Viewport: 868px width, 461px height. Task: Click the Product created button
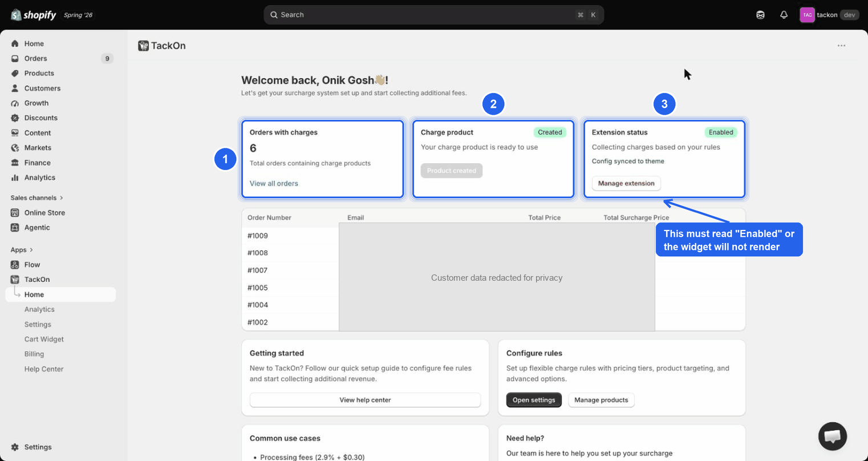(452, 171)
